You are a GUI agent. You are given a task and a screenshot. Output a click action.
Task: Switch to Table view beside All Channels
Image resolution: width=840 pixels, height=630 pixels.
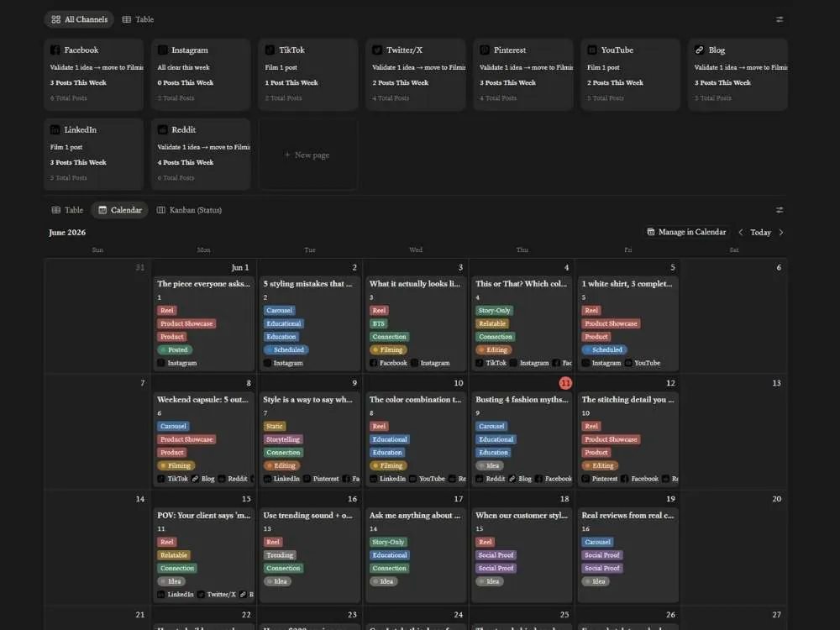pos(139,19)
